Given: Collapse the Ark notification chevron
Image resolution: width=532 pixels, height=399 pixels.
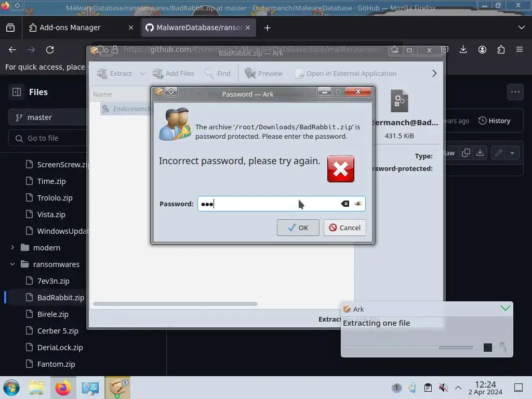Looking at the screenshot, I should coord(505,308).
